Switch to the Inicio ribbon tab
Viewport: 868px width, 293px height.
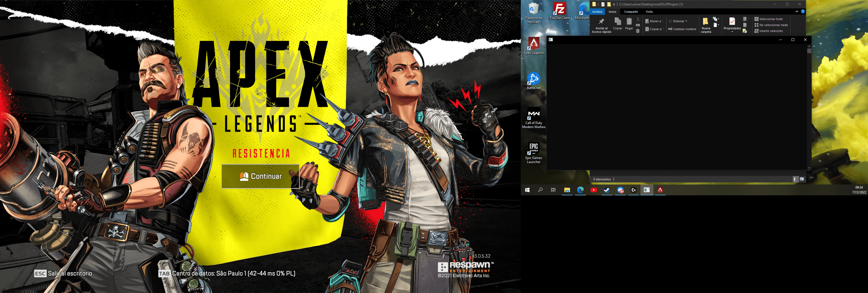(612, 11)
